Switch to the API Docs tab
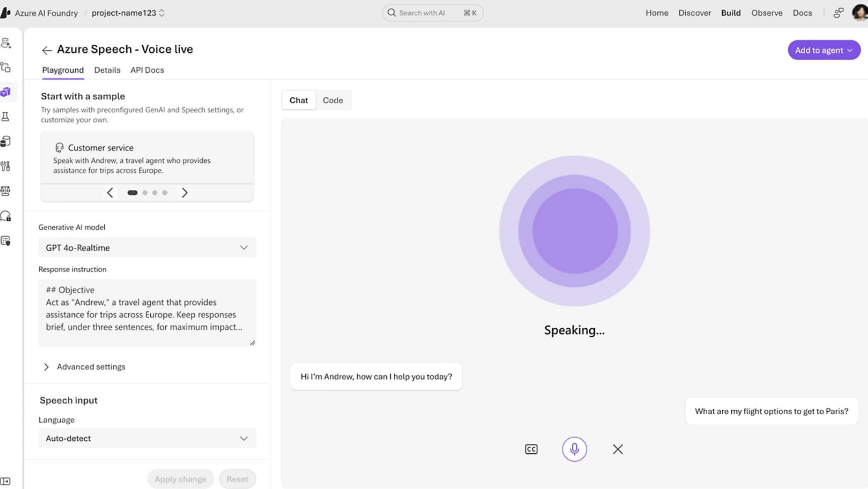Screen dimensions: 868x489 (147, 70)
